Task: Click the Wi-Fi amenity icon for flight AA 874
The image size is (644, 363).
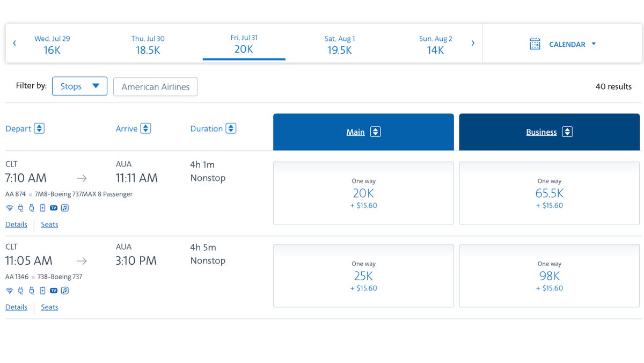Action: pos(9,208)
